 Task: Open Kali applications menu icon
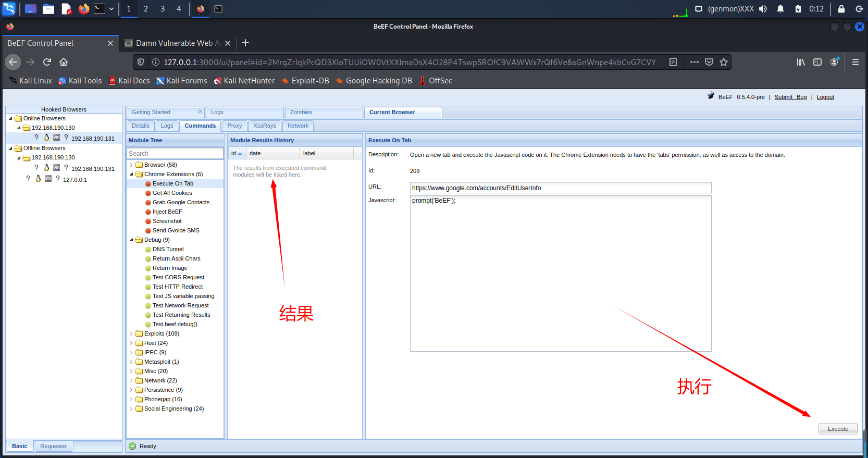9,9
